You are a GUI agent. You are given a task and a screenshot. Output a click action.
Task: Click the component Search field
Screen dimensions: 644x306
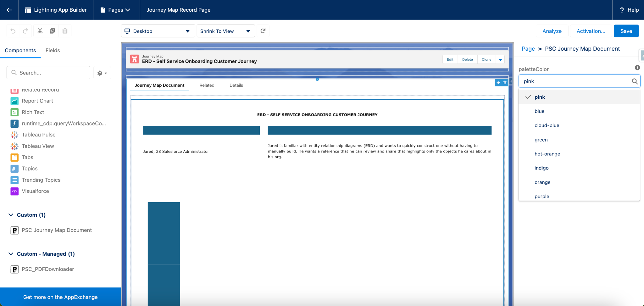point(48,73)
